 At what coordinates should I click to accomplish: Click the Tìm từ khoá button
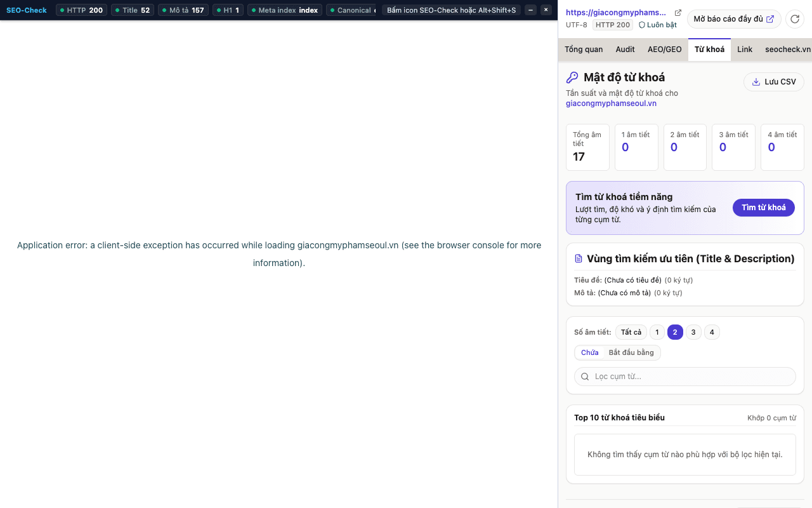(763, 208)
